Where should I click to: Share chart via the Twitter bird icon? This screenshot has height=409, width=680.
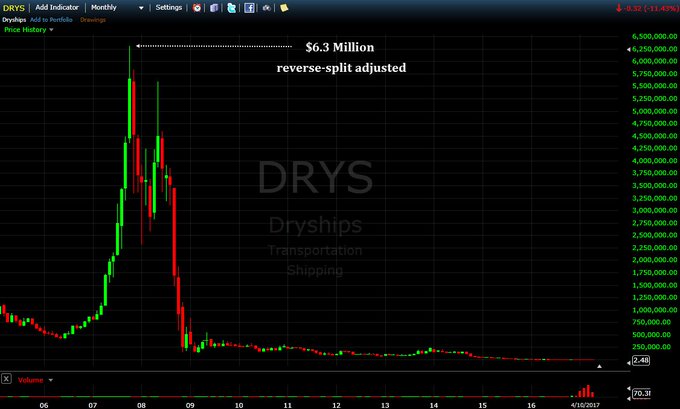tap(232, 8)
